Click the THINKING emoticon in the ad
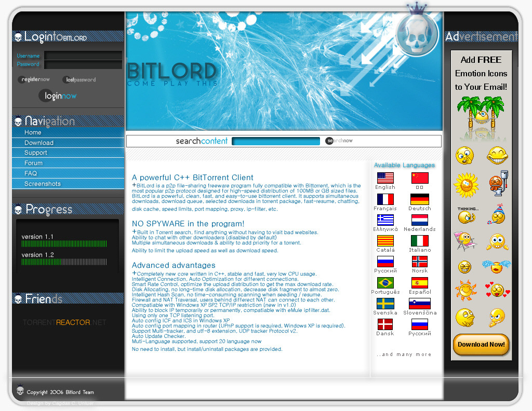 pyautogui.click(x=467, y=215)
